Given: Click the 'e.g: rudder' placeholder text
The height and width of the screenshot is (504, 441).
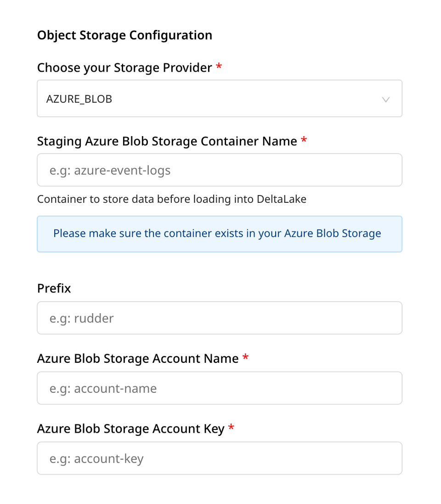Looking at the screenshot, I should coord(82,318).
